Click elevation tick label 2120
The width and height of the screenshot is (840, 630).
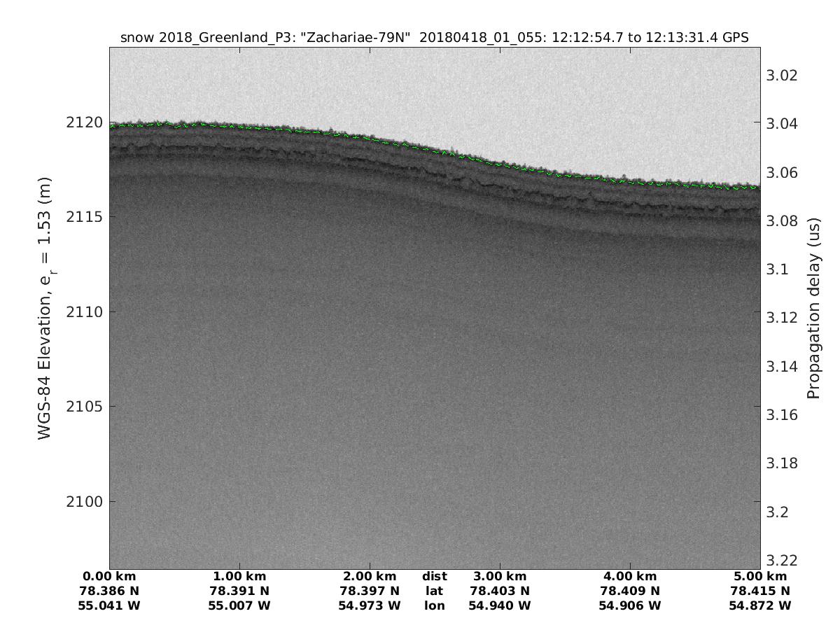85,122
